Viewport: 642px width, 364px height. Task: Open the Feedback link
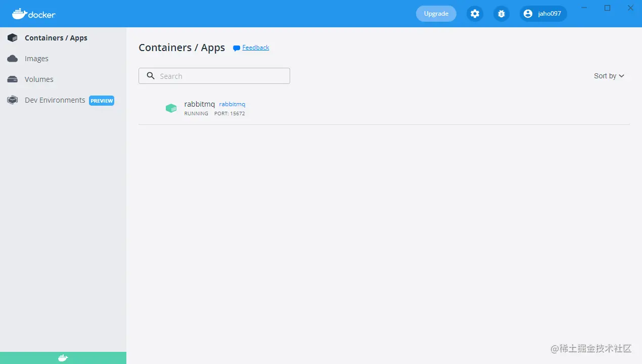pos(256,48)
